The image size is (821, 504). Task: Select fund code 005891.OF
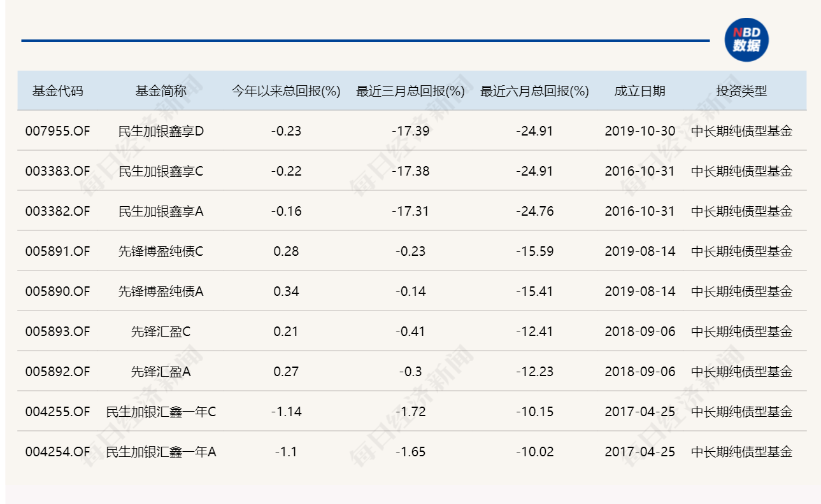(58, 251)
